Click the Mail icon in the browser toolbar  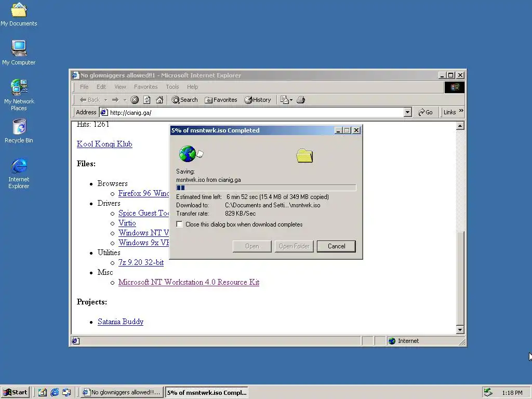click(x=284, y=100)
